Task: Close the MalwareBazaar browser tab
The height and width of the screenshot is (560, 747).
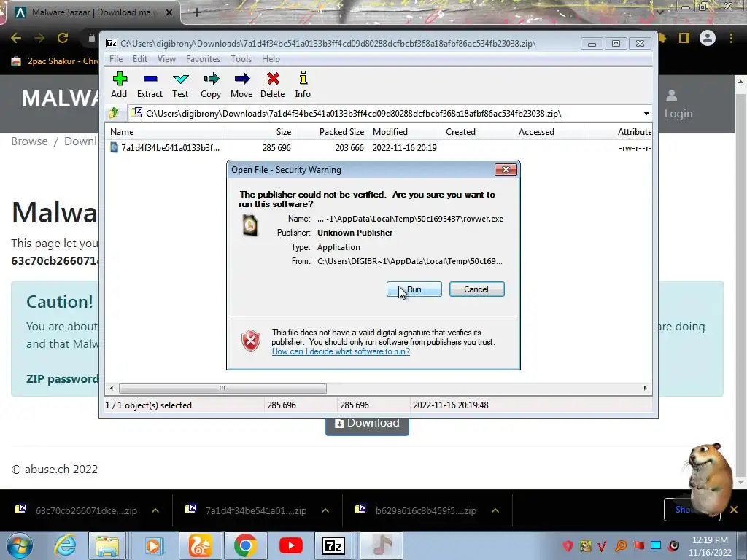Action: click(x=169, y=12)
